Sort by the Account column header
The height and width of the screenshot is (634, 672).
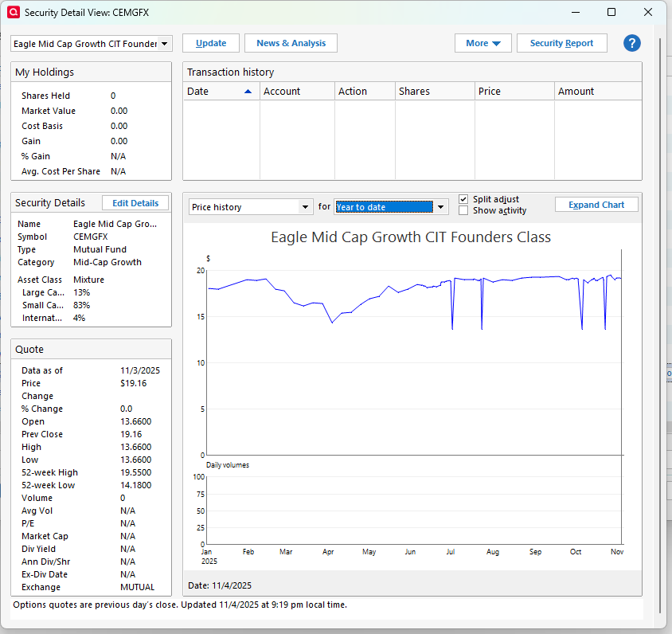pos(297,92)
